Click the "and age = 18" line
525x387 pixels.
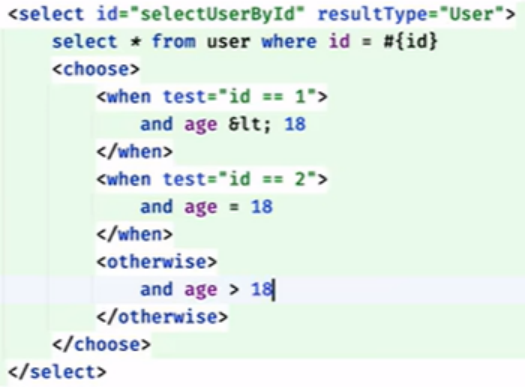(x=207, y=207)
